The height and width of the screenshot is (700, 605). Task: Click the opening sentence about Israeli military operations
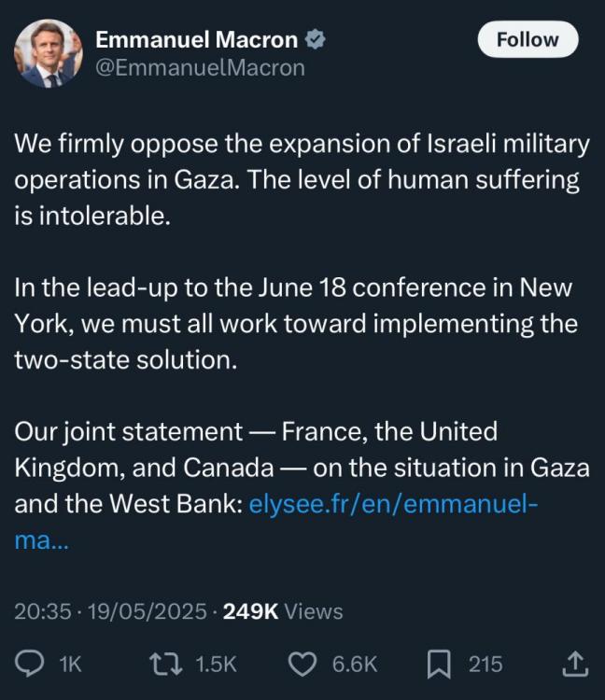302,160
